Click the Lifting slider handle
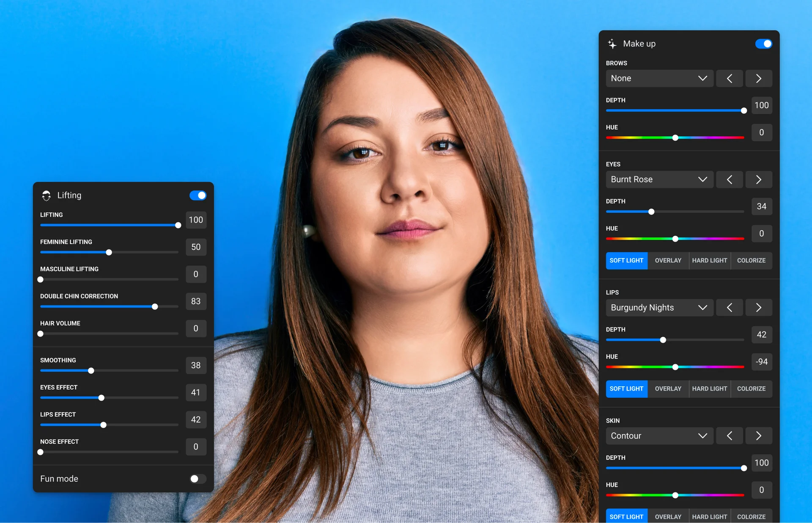812x523 pixels. pos(178,226)
